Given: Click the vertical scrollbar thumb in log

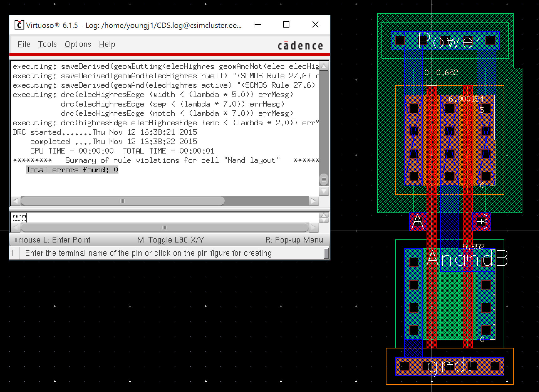Looking at the screenshot, I should 324,180.
